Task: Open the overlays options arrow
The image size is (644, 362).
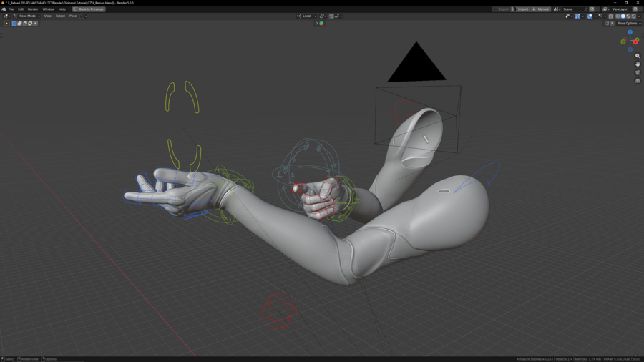Action: click(595, 16)
